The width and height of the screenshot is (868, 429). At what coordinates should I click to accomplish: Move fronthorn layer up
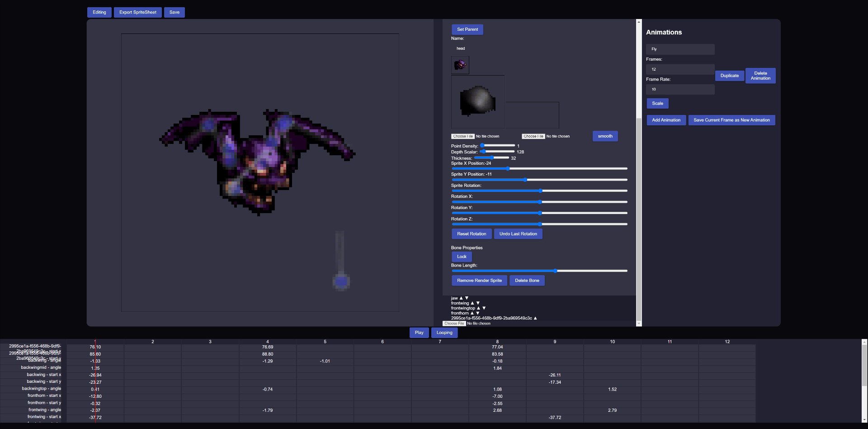[x=472, y=313]
